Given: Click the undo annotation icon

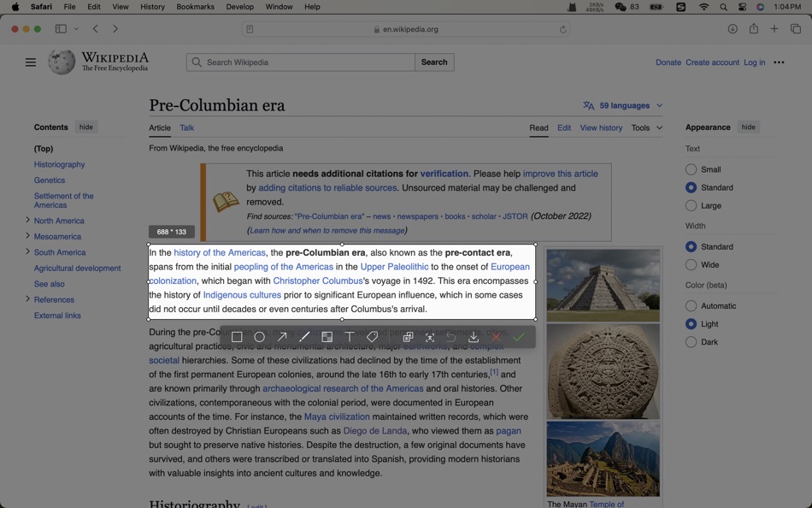Looking at the screenshot, I should (x=451, y=337).
